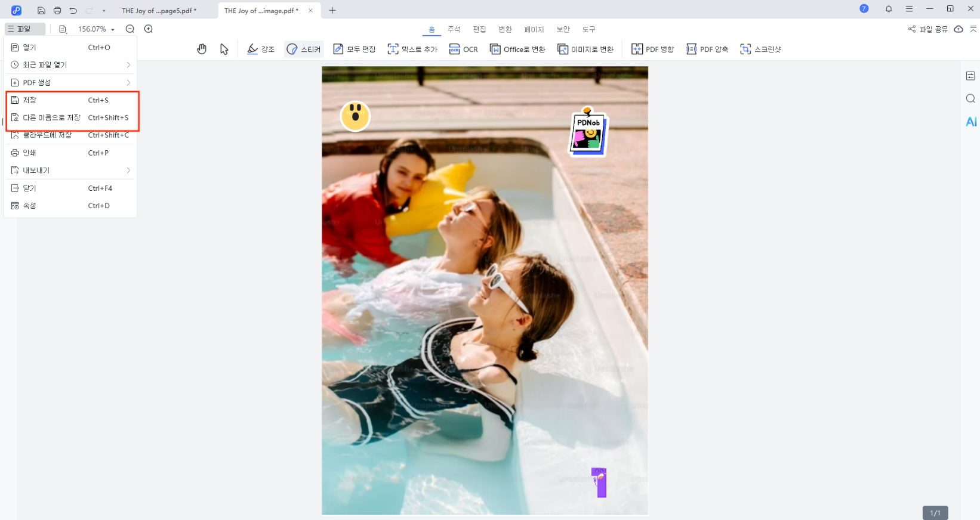Click the PDF 압축 compress tool
The height and width of the screenshot is (520, 980).
click(x=707, y=49)
